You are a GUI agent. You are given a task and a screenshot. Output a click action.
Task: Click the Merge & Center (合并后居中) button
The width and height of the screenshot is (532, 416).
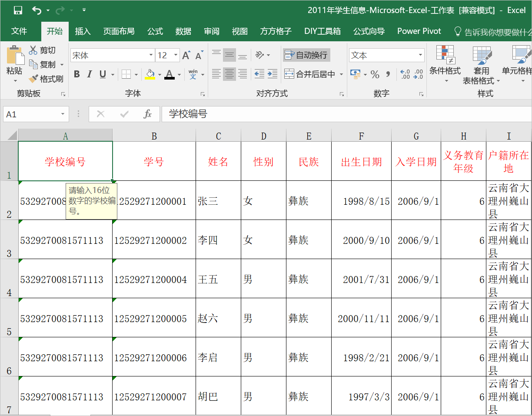pyautogui.click(x=310, y=74)
